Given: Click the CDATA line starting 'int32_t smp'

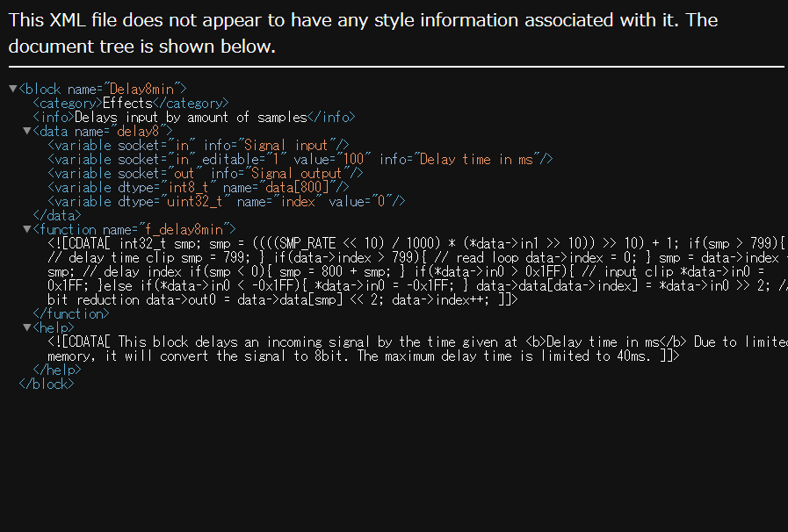Looking at the screenshot, I should click(416, 244).
